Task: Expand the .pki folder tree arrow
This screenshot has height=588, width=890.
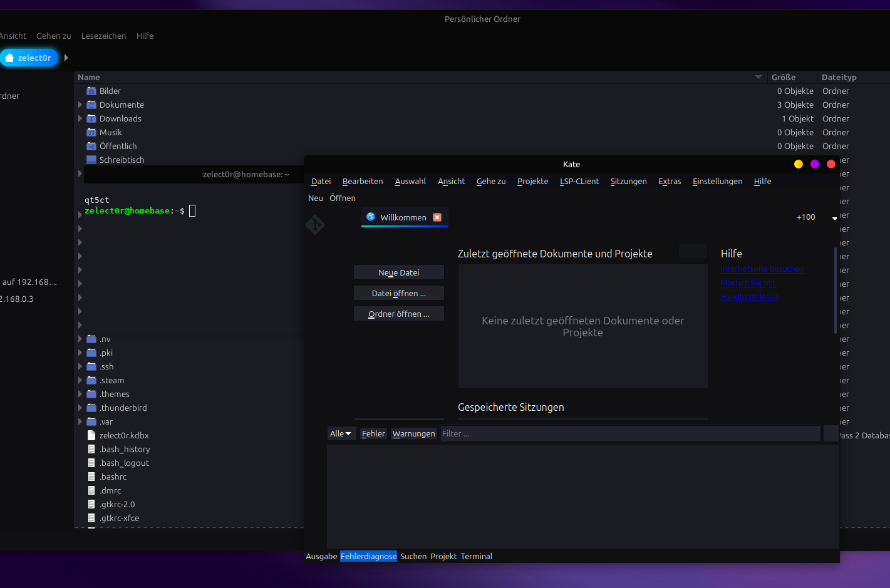Action: coord(80,353)
